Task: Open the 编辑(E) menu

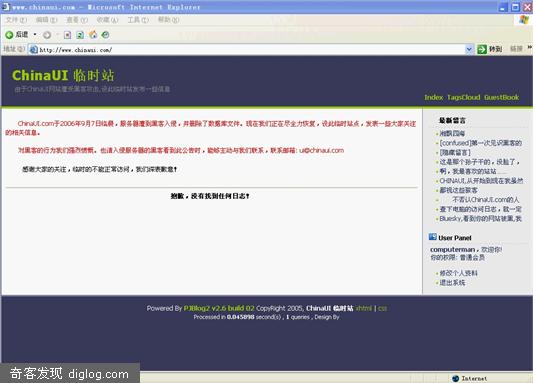Action: (x=47, y=20)
